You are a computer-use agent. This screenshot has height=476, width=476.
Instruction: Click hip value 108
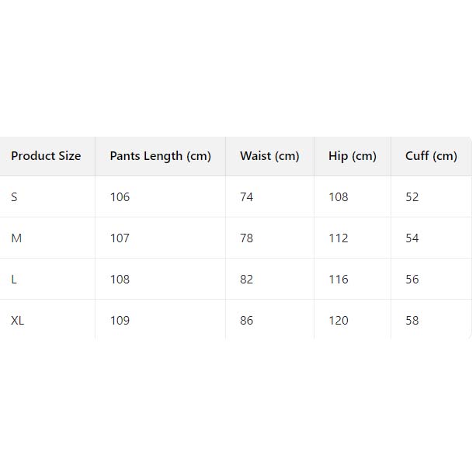[338, 197]
